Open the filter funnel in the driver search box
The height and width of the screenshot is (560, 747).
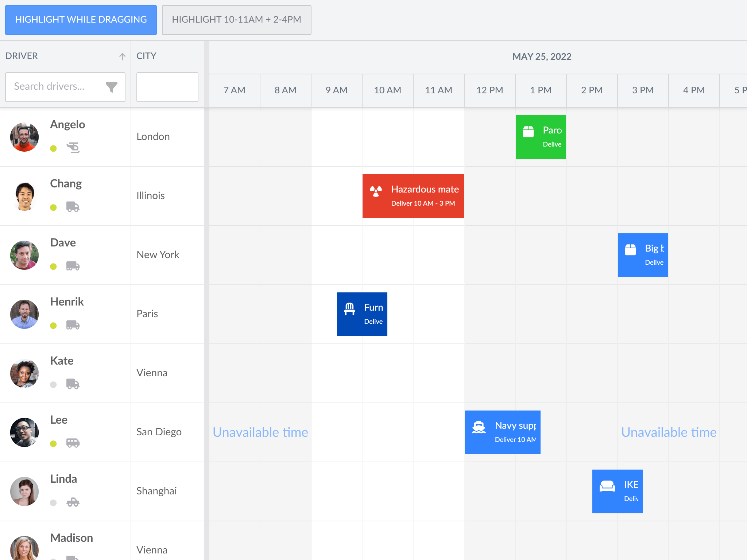click(112, 87)
